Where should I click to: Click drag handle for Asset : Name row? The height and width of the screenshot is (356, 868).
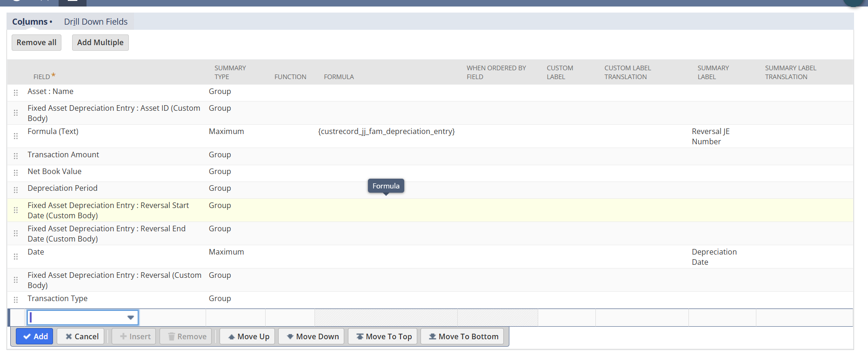[x=16, y=93]
